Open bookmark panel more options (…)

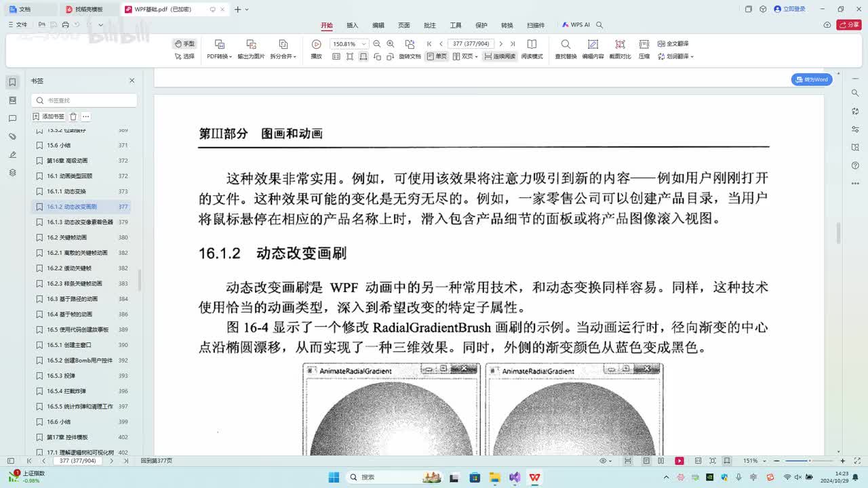[x=86, y=117]
